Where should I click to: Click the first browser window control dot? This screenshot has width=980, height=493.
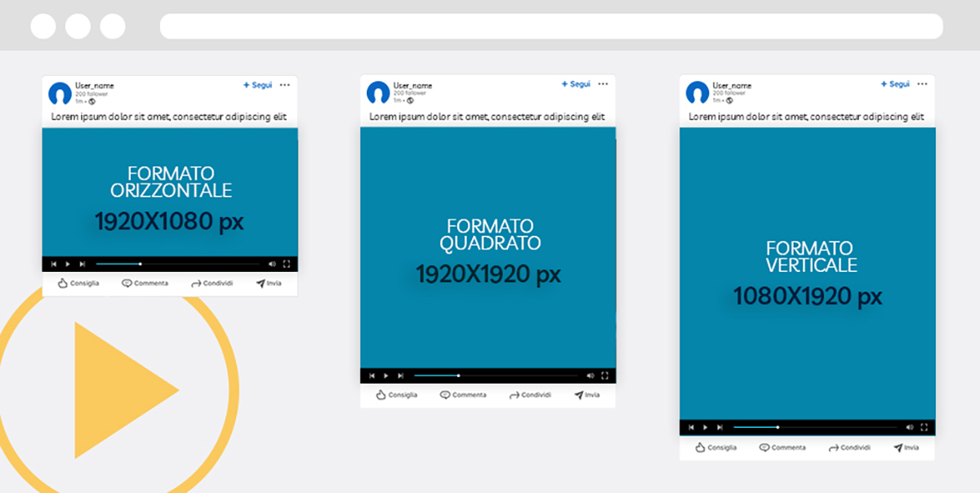[43, 26]
